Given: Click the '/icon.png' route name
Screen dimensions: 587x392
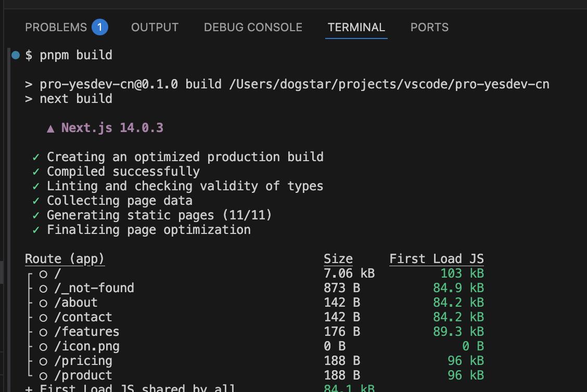Looking at the screenshot, I should [87, 346].
